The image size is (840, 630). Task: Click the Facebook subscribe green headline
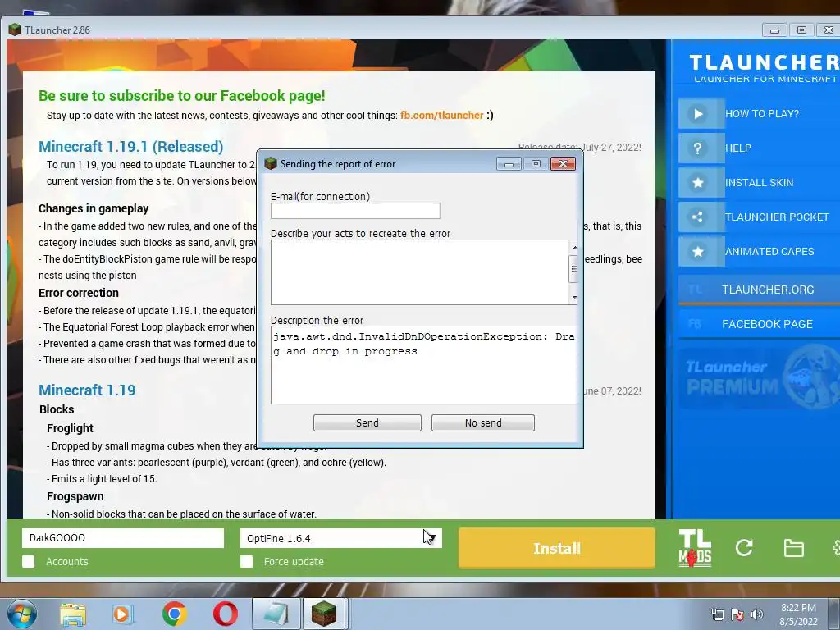[x=181, y=96]
